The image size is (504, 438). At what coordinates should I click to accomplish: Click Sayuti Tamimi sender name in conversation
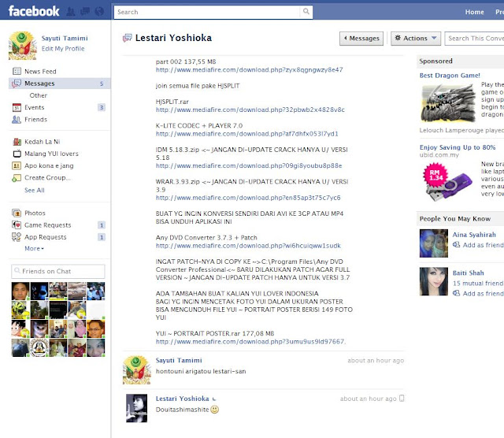coord(179,360)
